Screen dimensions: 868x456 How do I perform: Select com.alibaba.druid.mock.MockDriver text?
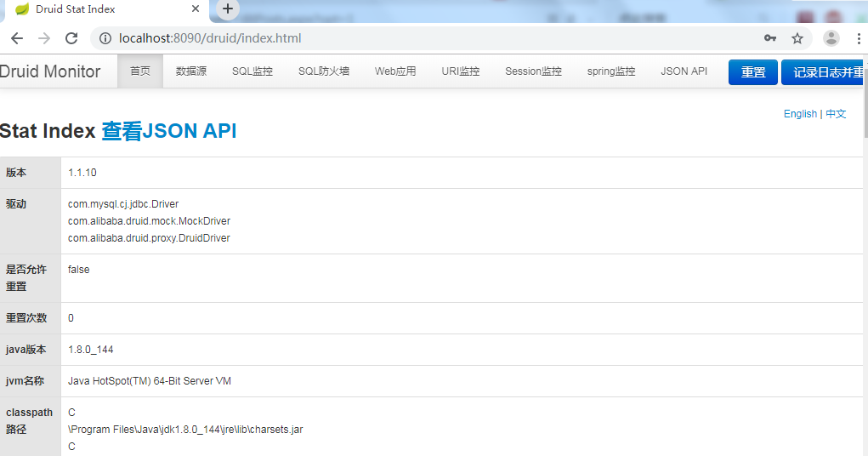click(x=149, y=220)
